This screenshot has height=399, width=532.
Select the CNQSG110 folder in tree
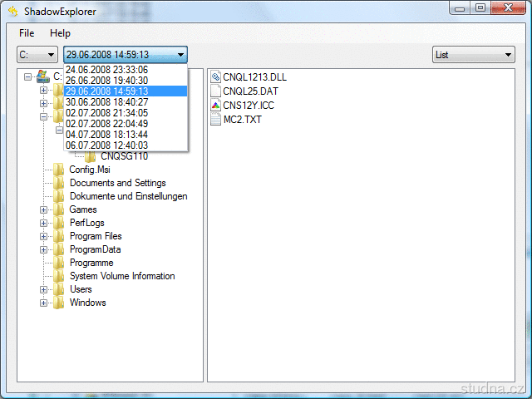(x=124, y=156)
